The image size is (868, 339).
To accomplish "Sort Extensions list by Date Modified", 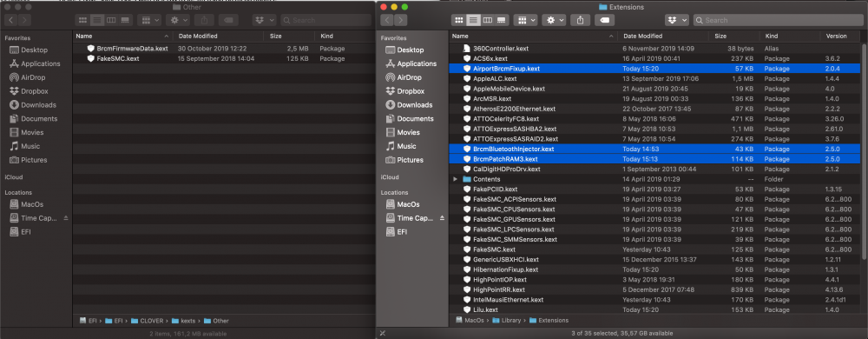I will click(x=664, y=36).
